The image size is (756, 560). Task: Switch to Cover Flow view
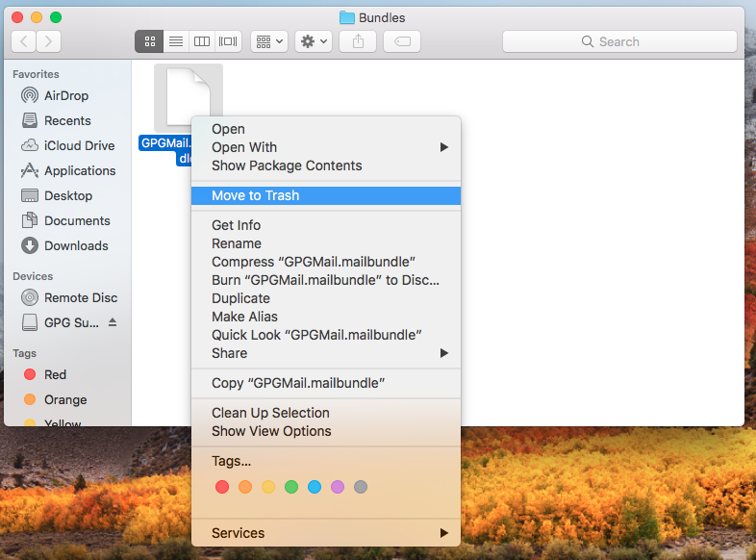click(228, 41)
